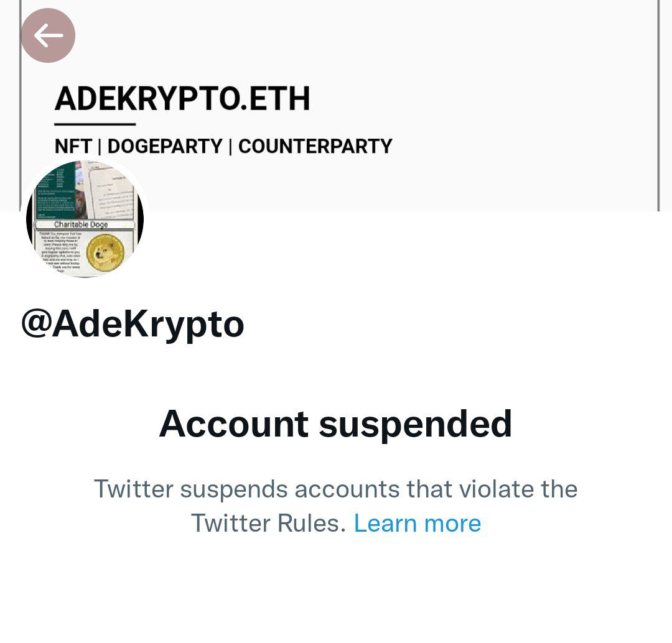Go back using the left arrow button

tap(48, 35)
